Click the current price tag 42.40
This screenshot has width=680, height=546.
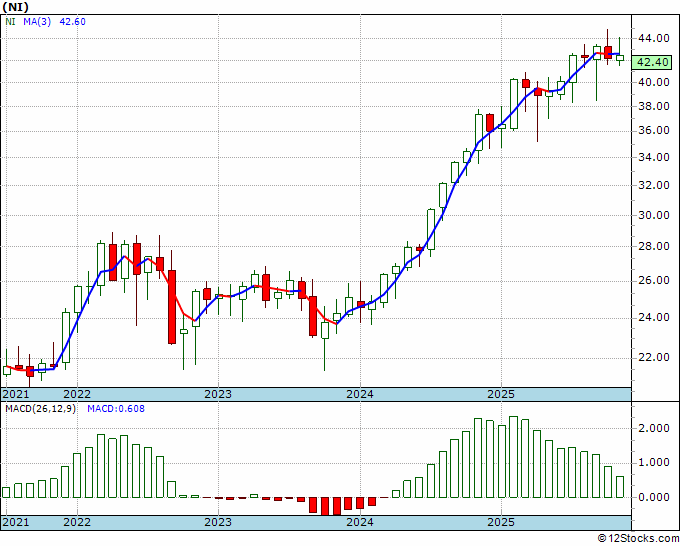653,62
